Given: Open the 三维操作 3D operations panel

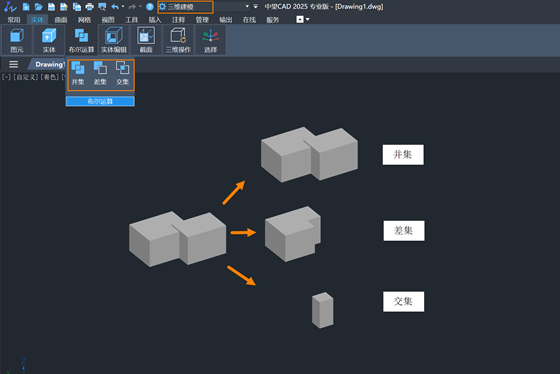Looking at the screenshot, I should [x=178, y=40].
